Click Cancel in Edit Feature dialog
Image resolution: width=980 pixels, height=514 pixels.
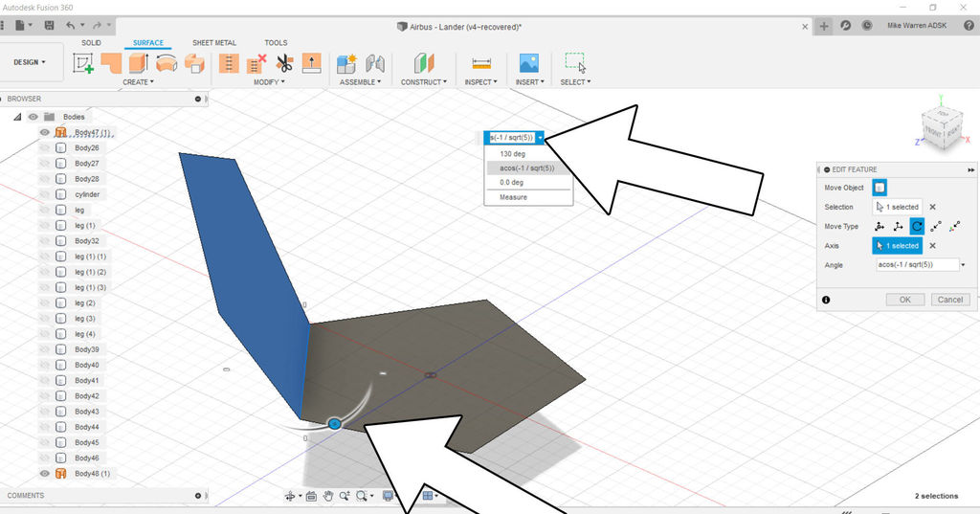pyautogui.click(x=950, y=301)
